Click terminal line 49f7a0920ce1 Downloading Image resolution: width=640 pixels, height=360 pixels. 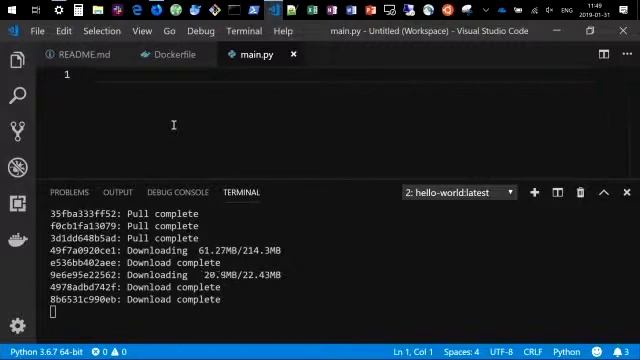pyautogui.click(x=165, y=251)
